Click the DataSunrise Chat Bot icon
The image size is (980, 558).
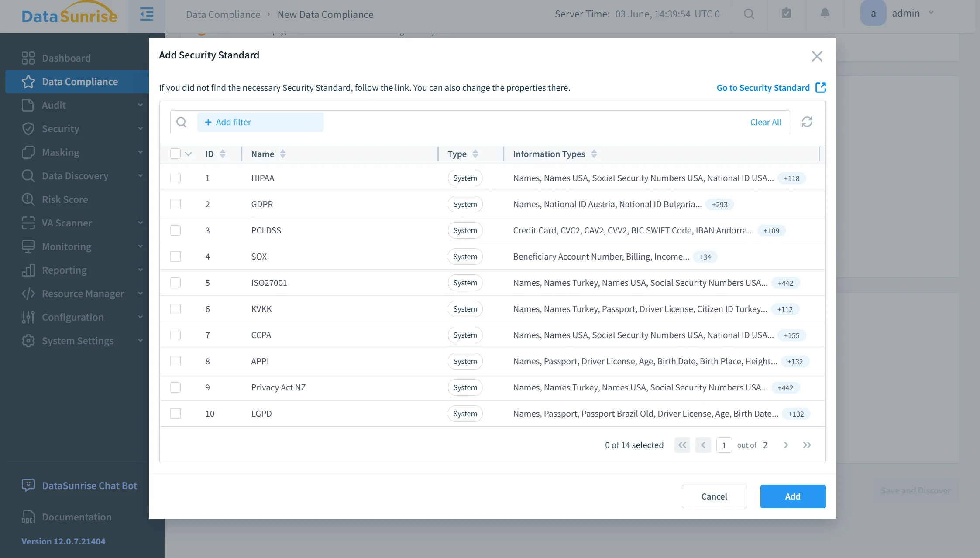(x=28, y=486)
